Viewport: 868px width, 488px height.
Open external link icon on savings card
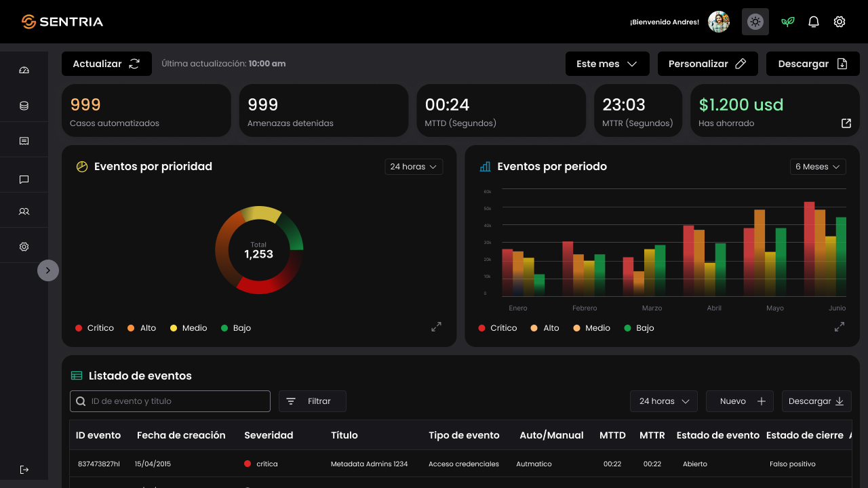[846, 123]
